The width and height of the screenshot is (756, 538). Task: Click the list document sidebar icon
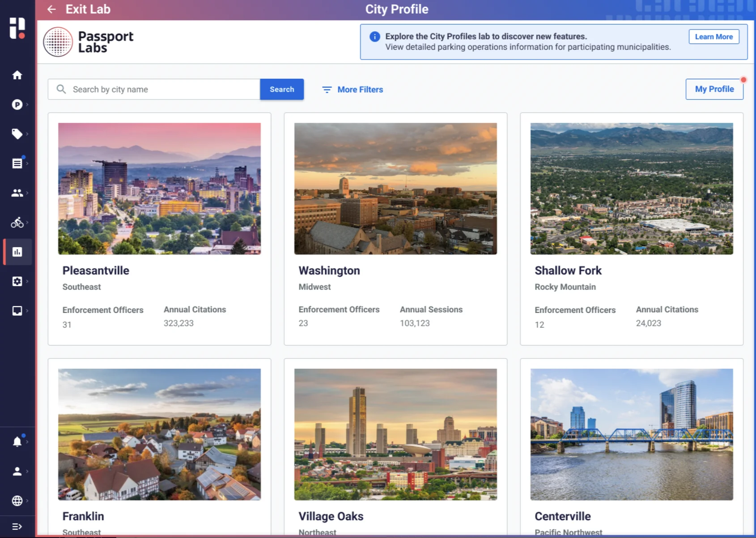click(17, 163)
